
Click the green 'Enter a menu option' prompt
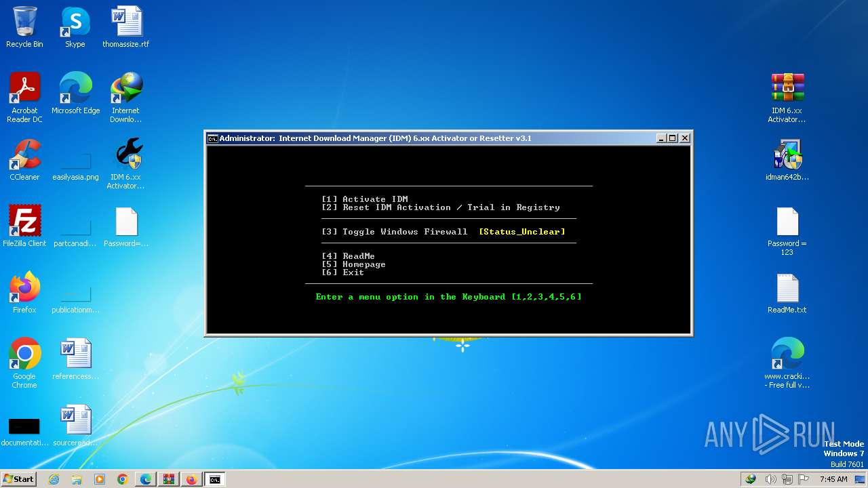(449, 297)
